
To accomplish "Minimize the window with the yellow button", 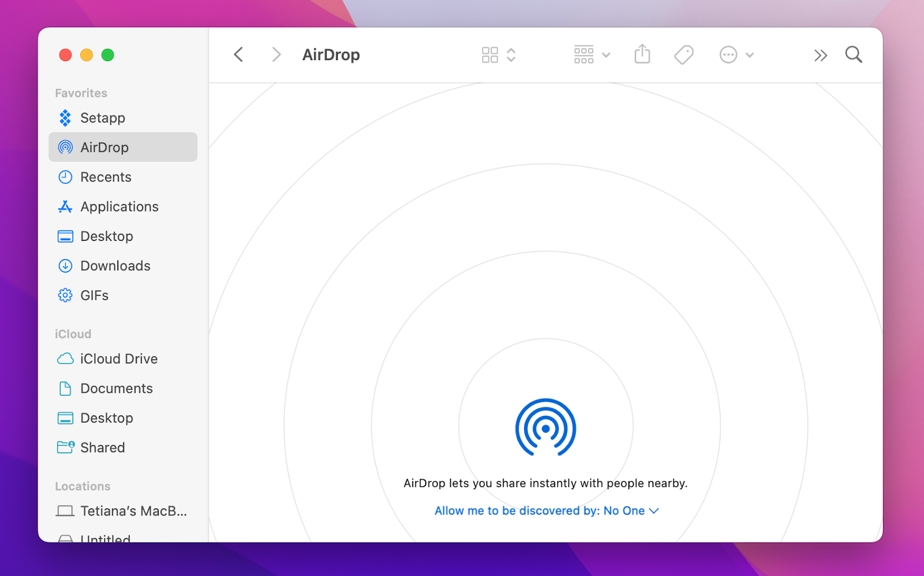I will [87, 55].
